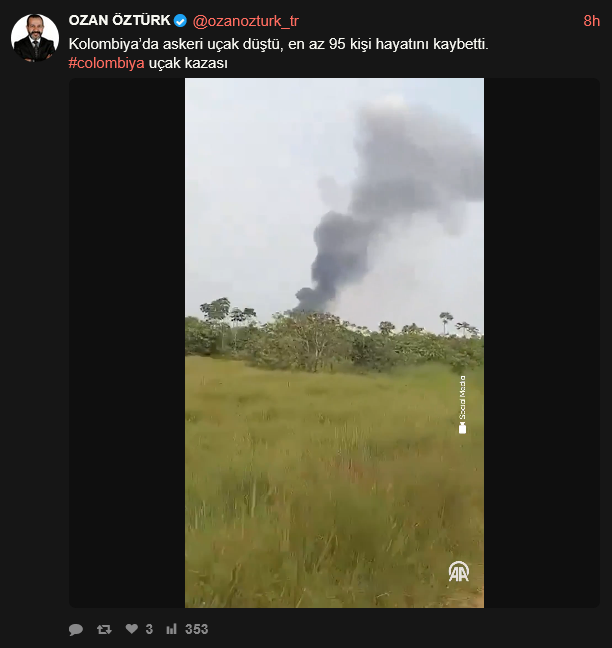The image size is (612, 648).
Task: Click the AA logo watermark in the video
Action: coord(459,571)
